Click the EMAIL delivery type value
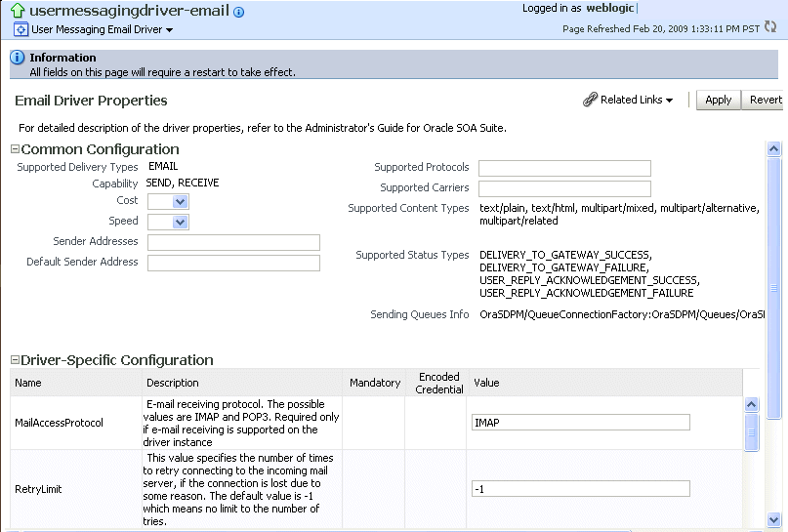 point(163,166)
